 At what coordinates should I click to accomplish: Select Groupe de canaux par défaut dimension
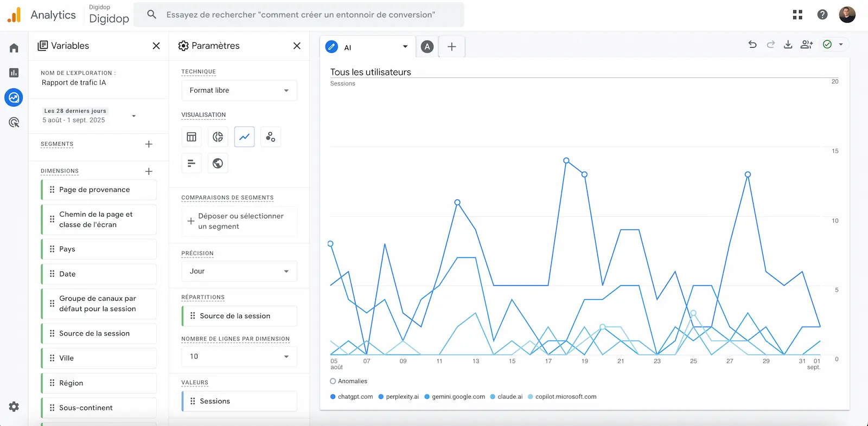99,304
